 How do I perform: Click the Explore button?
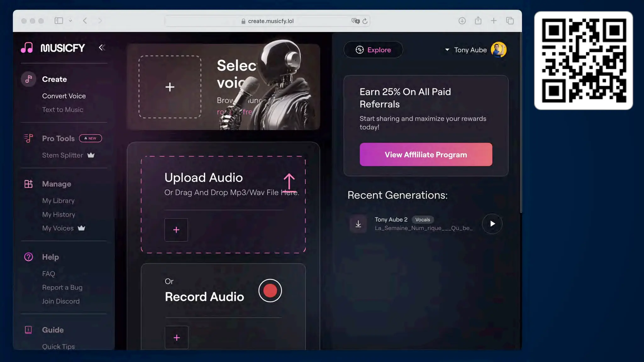(x=373, y=50)
